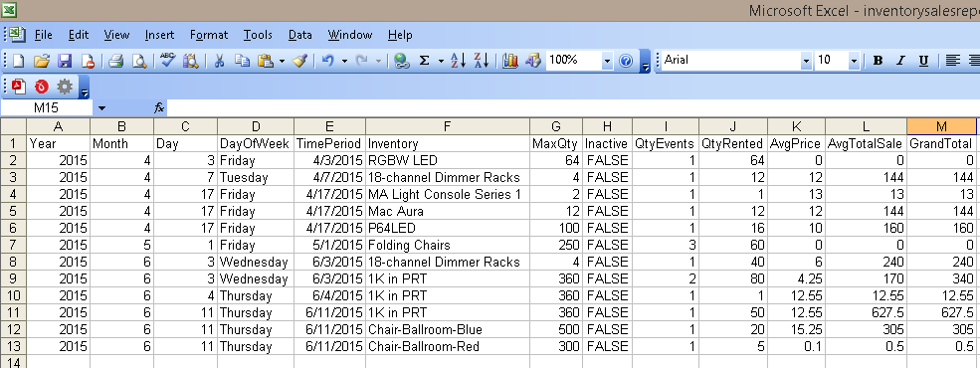Cut selection using the scissors icon
This screenshot has width=980, height=368.
point(219,61)
